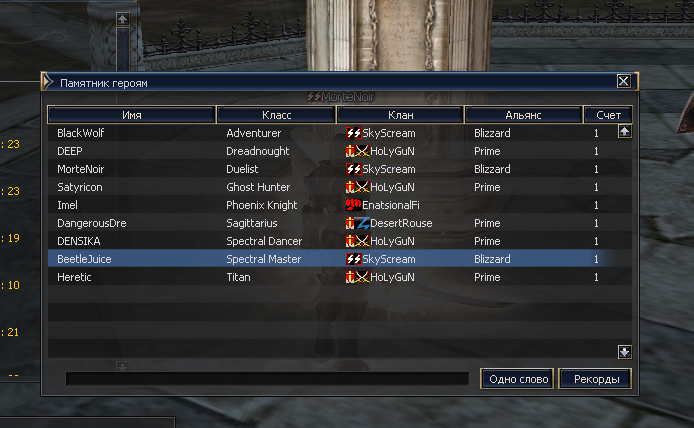Click the list scroll-down arrow above Рекорды
This screenshot has height=428, width=694.
(x=625, y=352)
